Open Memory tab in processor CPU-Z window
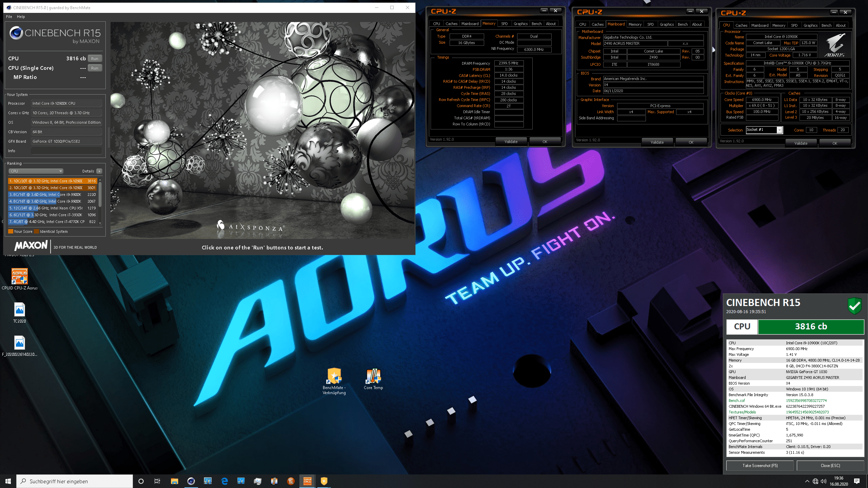 [x=778, y=25]
